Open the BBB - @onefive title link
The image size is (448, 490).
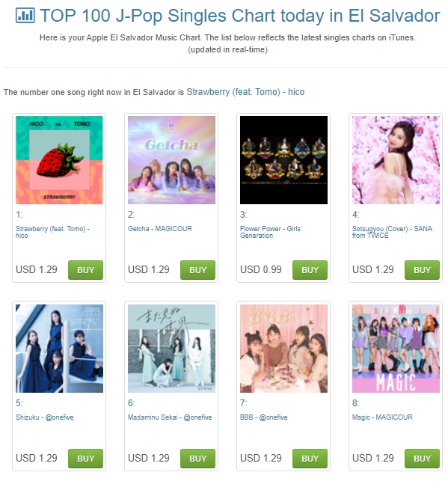point(264,417)
